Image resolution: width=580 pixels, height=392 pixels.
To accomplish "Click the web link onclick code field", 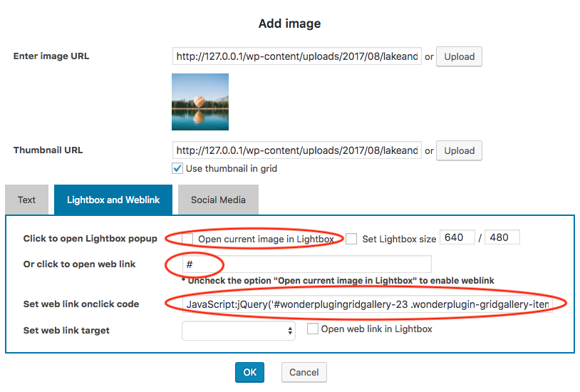I will pyautogui.click(x=367, y=304).
